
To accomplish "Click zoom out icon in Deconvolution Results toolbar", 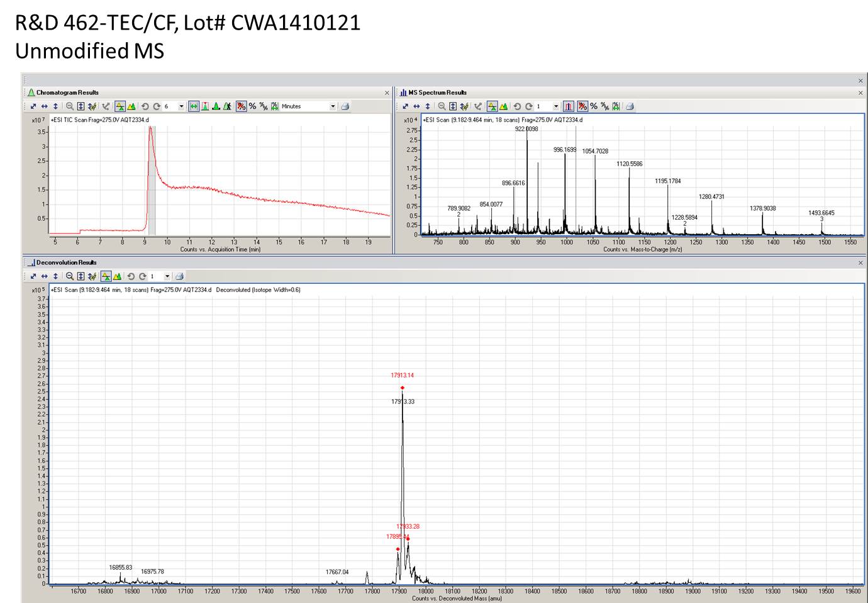I will tap(70, 276).
